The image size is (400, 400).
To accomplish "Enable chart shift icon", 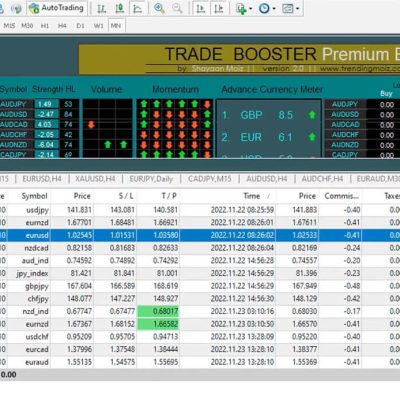I will (219, 9).
